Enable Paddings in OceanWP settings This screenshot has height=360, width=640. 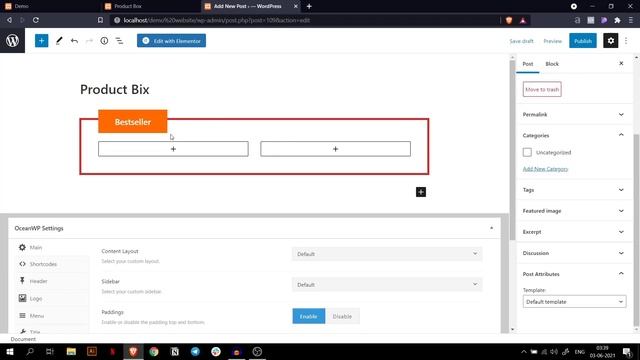[x=309, y=316]
